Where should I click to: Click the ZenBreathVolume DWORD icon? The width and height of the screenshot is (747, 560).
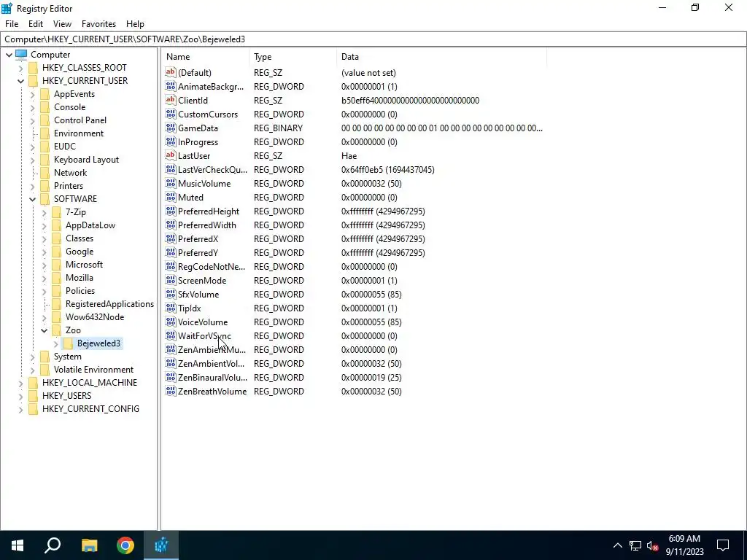(171, 392)
